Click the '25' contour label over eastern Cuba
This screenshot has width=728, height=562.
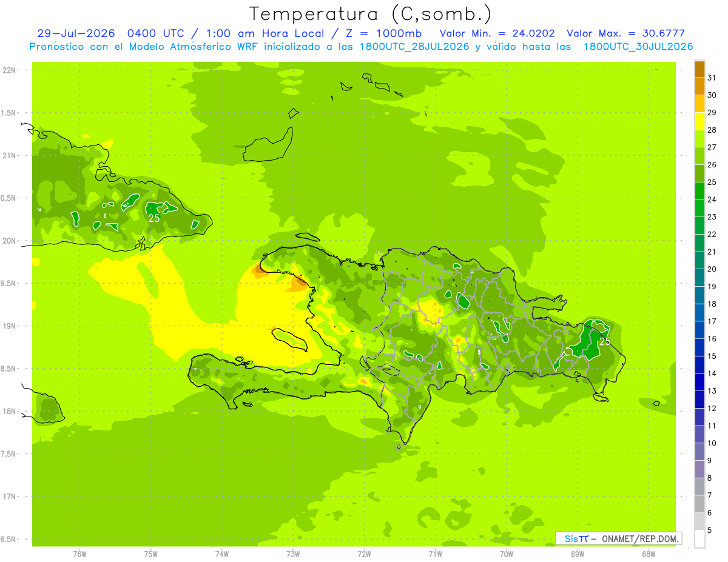(154, 218)
